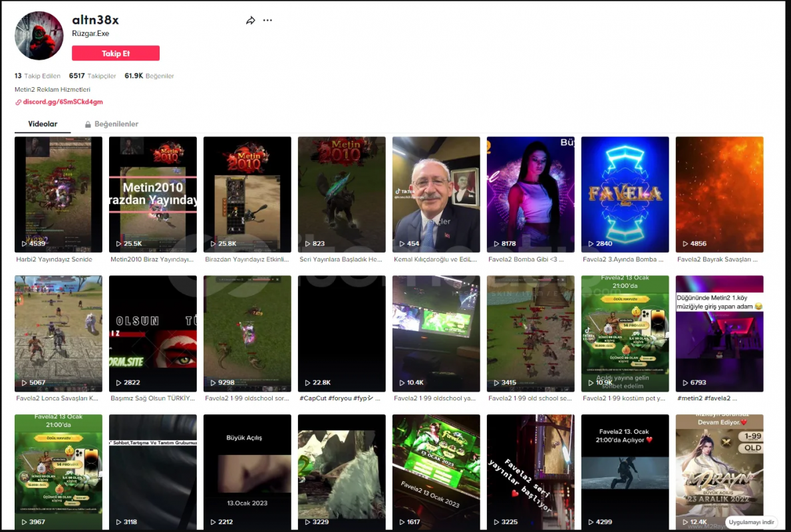Open the video with 4299 views
This screenshot has height=532, width=791.
(x=625, y=472)
